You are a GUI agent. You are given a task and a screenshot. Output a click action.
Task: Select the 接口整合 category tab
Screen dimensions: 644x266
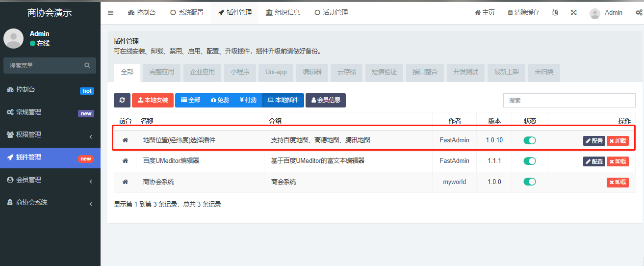point(425,72)
